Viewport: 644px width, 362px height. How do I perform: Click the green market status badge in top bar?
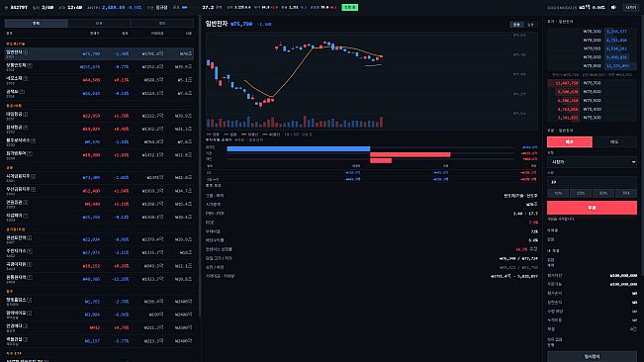349,7
